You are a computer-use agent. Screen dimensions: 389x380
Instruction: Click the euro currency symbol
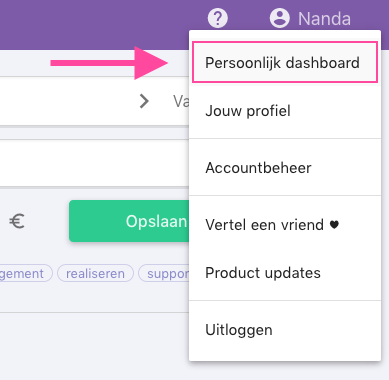pos(17,221)
